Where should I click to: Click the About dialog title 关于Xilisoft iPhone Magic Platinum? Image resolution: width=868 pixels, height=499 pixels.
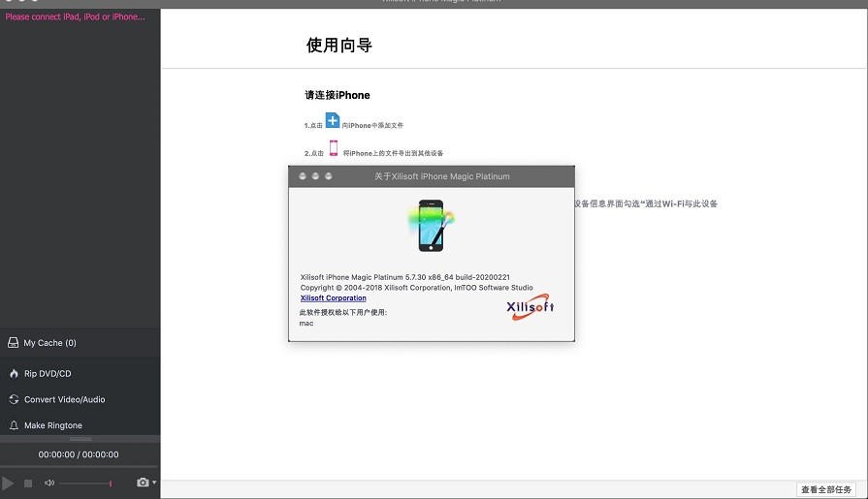click(x=441, y=176)
